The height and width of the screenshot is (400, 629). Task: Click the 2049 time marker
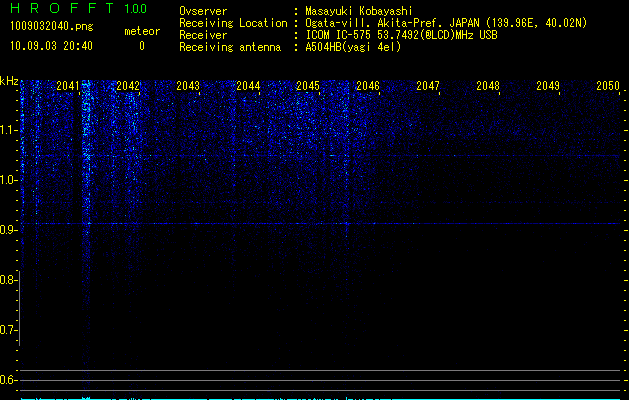[548, 86]
